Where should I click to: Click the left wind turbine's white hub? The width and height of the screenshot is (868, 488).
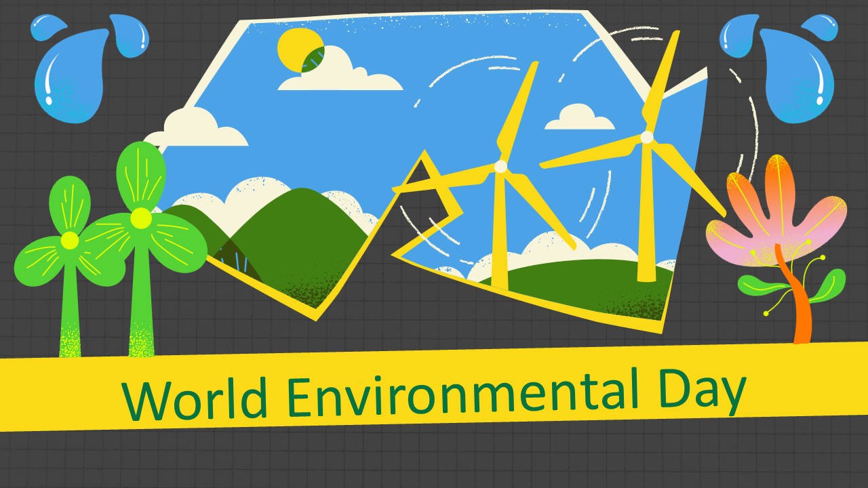tap(500, 167)
